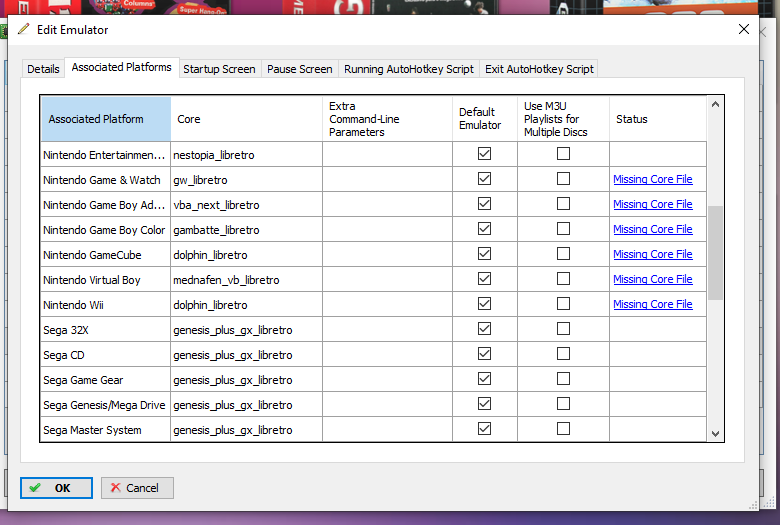Viewport: 780px width, 525px height.
Task: Enable M3U playlists for Nintendo Entertainment System
Action: point(564,154)
